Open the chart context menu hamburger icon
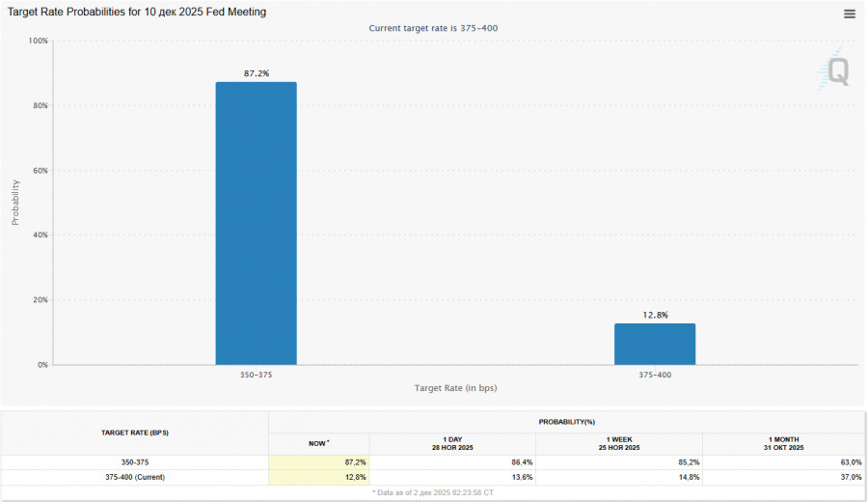The image size is (868, 502). point(849,14)
